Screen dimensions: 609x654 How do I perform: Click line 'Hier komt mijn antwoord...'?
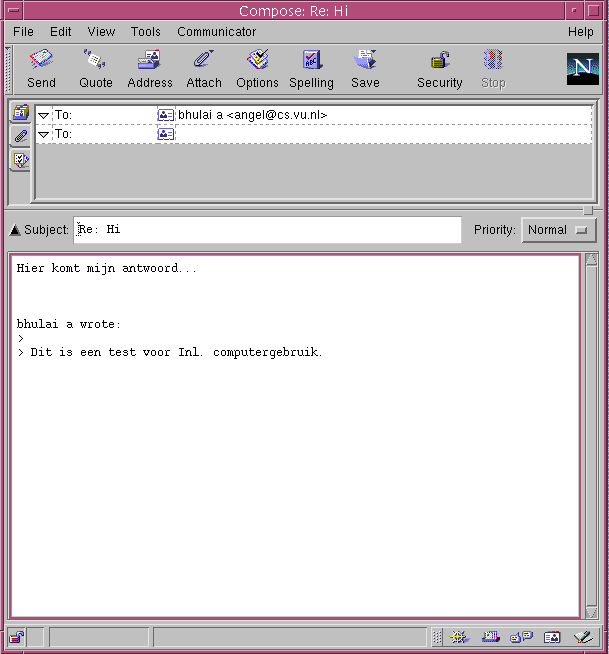[106, 268]
